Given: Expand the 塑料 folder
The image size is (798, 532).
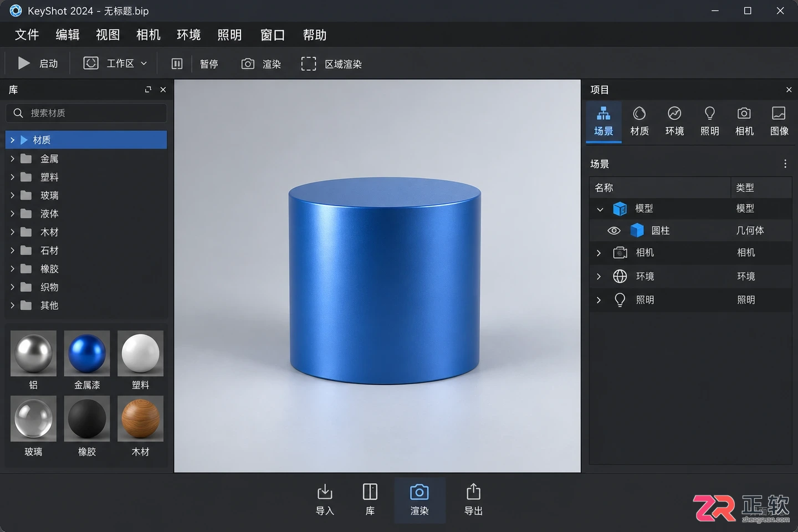Looking at the screenshot, I should [12, 177].
